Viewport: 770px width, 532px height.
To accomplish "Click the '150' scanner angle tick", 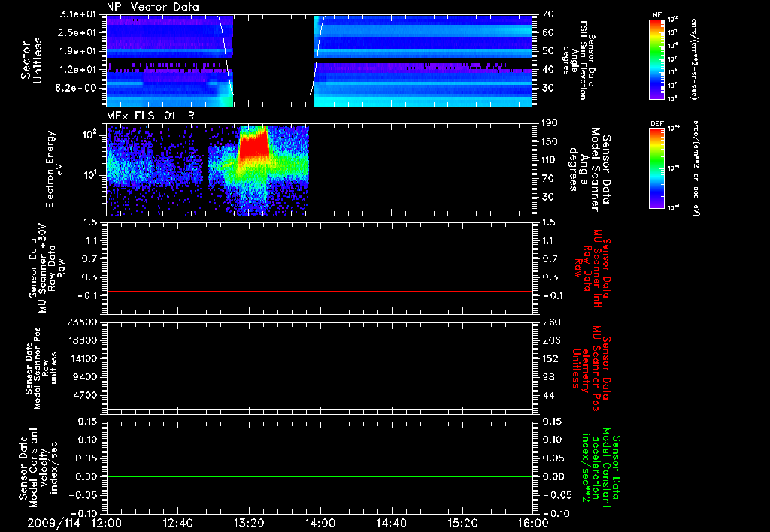I will click(x=551, y=141).
